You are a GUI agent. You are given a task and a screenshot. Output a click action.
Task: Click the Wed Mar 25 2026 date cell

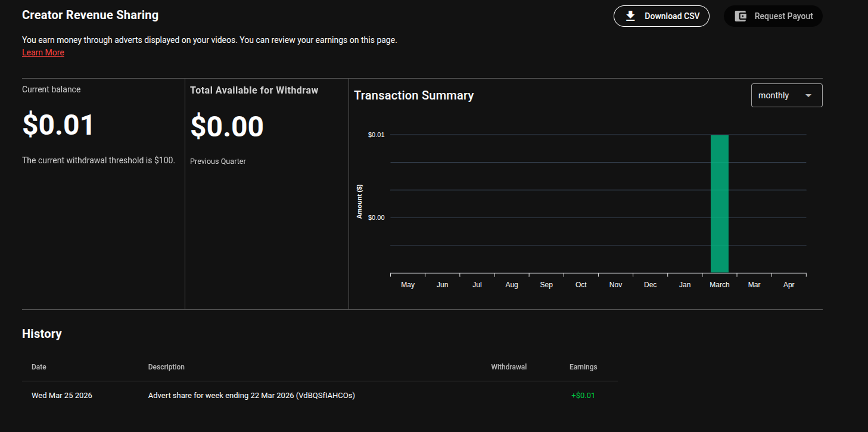point(62,396)
